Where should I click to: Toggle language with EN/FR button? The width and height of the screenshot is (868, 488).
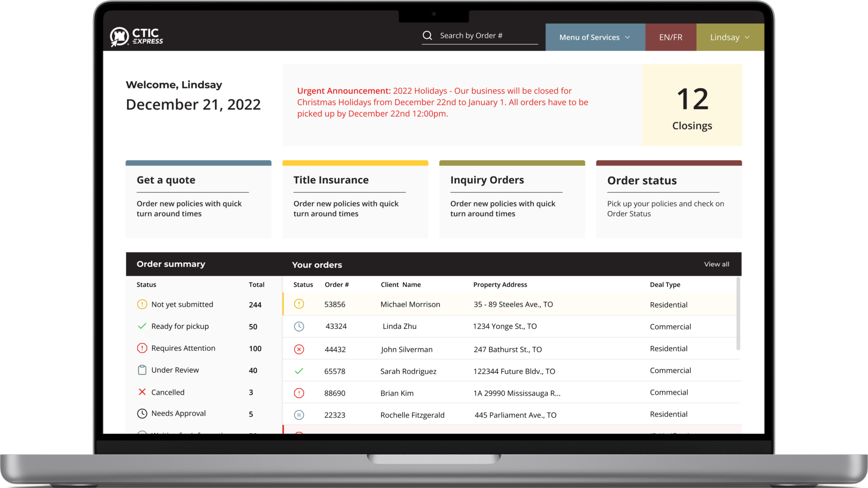[x=670, y=37]
